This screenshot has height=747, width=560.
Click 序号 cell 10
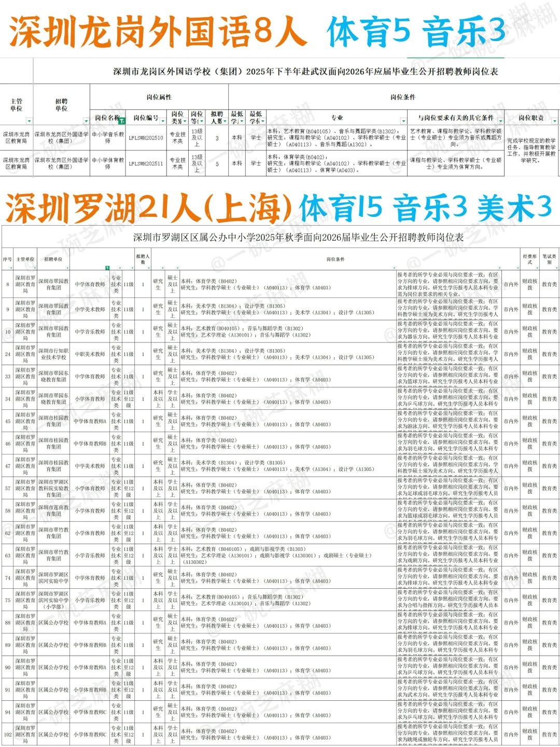(x=7, y=331)
